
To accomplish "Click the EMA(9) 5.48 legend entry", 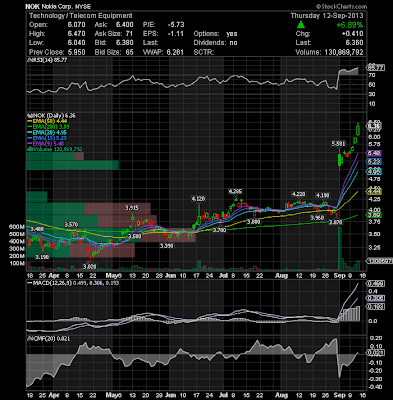I will pos(46,144).
